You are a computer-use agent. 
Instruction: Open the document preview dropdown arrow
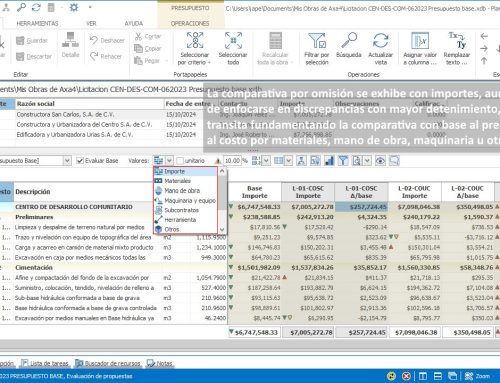(x=367, y=161)
